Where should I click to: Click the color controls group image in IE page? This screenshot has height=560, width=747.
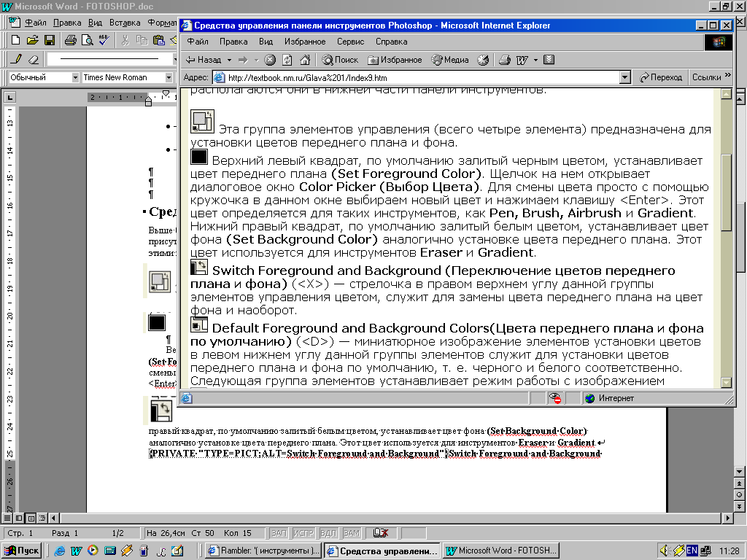point(203,122)
